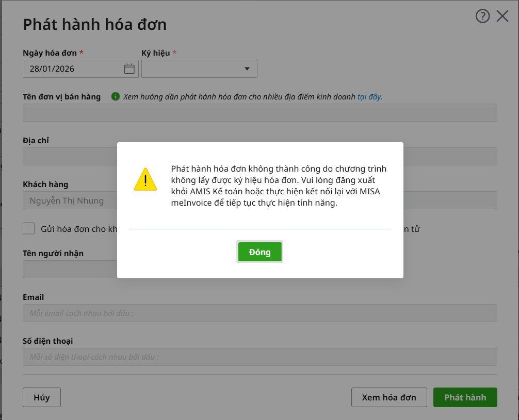Click the Xem hóa đơn button

(388, 397)
